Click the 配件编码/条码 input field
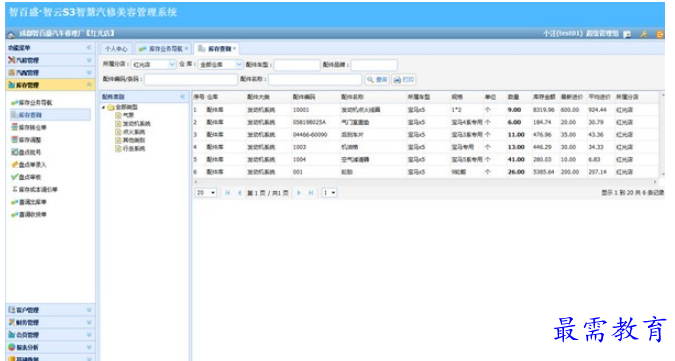 coord(191,80)
